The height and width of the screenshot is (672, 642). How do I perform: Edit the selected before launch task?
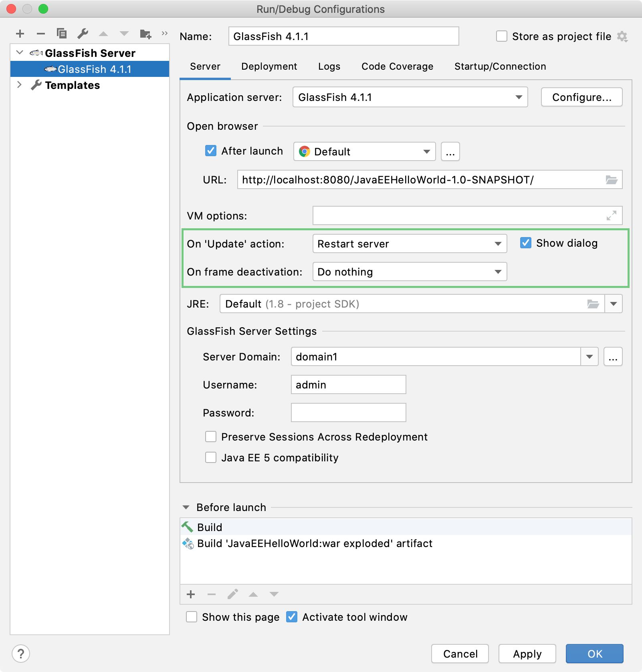(232, 595)
